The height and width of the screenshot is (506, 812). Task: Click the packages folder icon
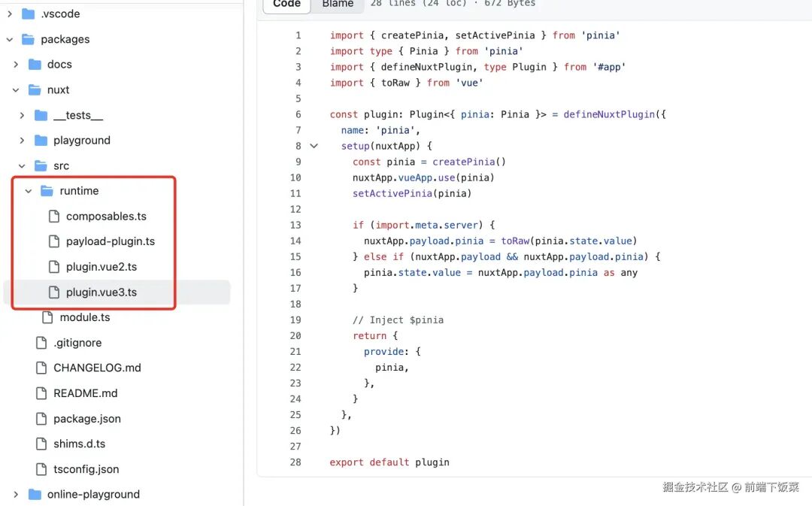click(29, 39)
